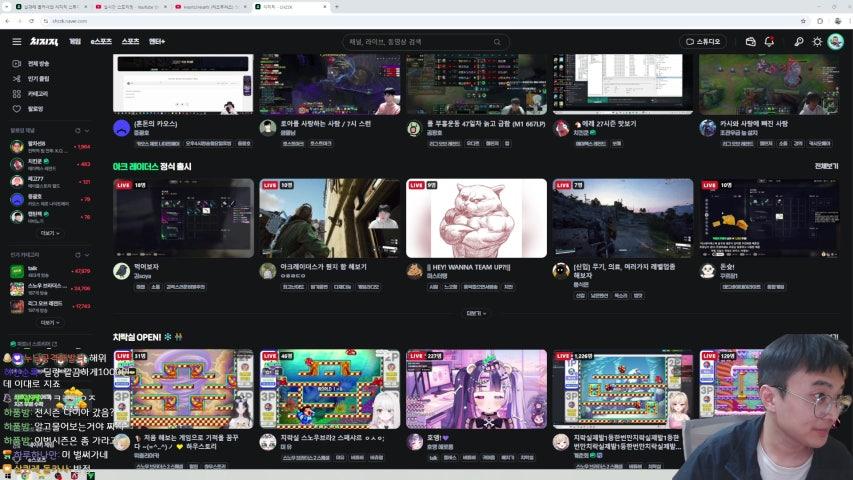Screen dimensions: 853x480
Task: Open the cheese wallet icon in header
Action: 750,42
